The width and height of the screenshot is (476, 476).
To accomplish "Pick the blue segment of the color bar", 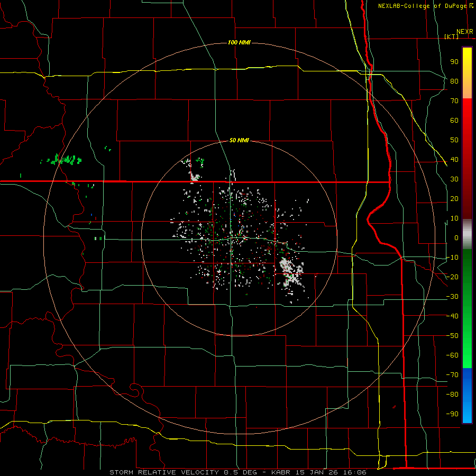I will point(467,395).
